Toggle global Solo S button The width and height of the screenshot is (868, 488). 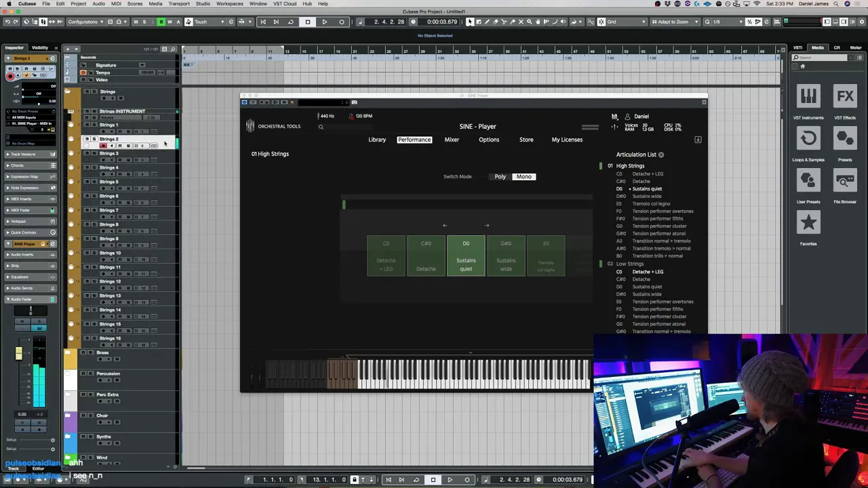tap(144, 22)
